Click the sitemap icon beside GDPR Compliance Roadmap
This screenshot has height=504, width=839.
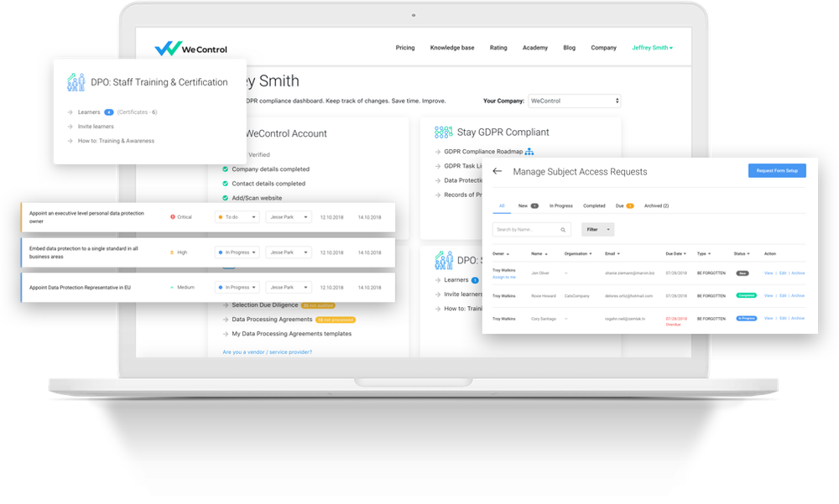529,152
